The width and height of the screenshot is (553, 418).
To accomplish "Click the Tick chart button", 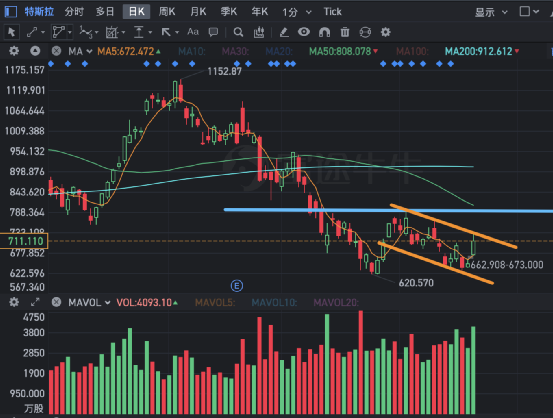I will pyautogui.click(x=332, y=12).
